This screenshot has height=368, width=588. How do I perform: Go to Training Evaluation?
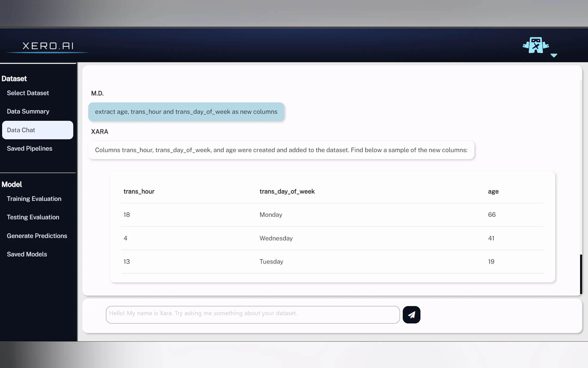[x=34, y=199]
